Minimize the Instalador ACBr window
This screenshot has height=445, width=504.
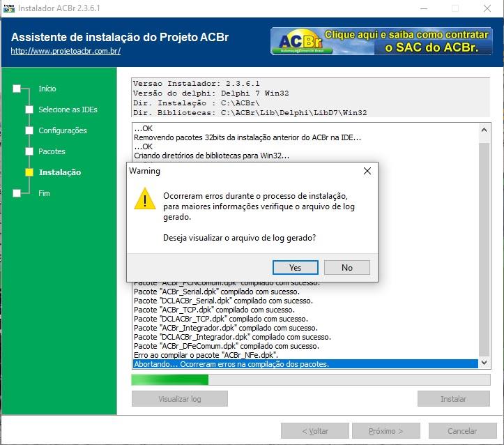click(424, 8)
